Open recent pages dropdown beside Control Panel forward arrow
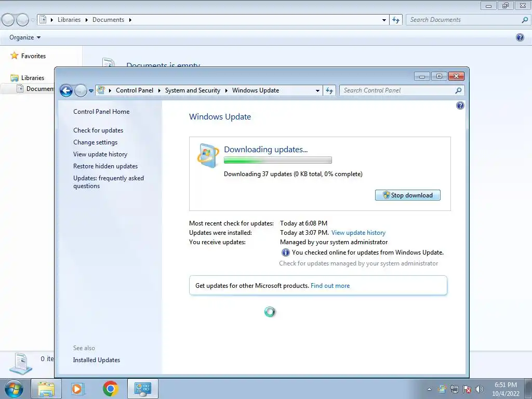The image size is (532, 399). tap(91, 91)
